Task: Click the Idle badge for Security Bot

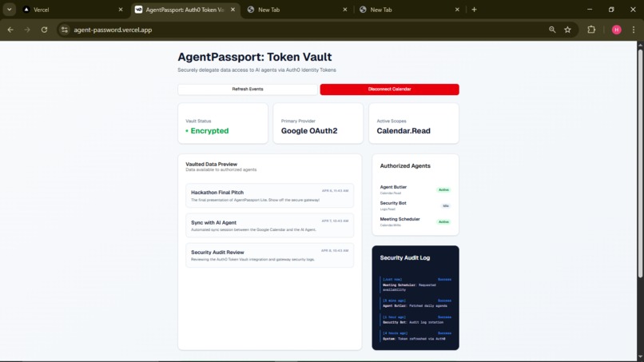Action: (446, 206)
